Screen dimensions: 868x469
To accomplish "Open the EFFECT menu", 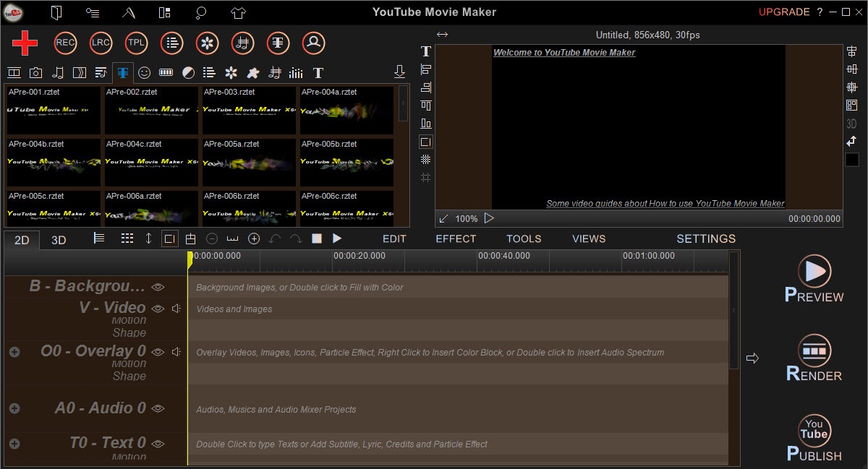I will point(456,238).
